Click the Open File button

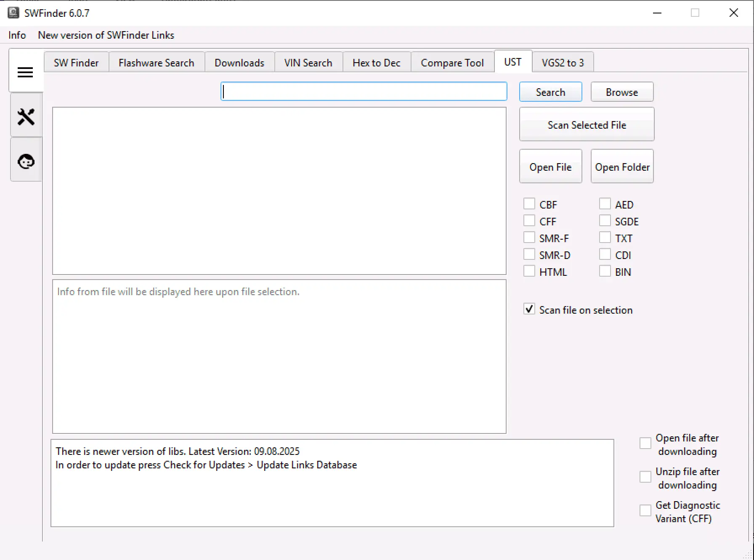click(x=551, y=166)
